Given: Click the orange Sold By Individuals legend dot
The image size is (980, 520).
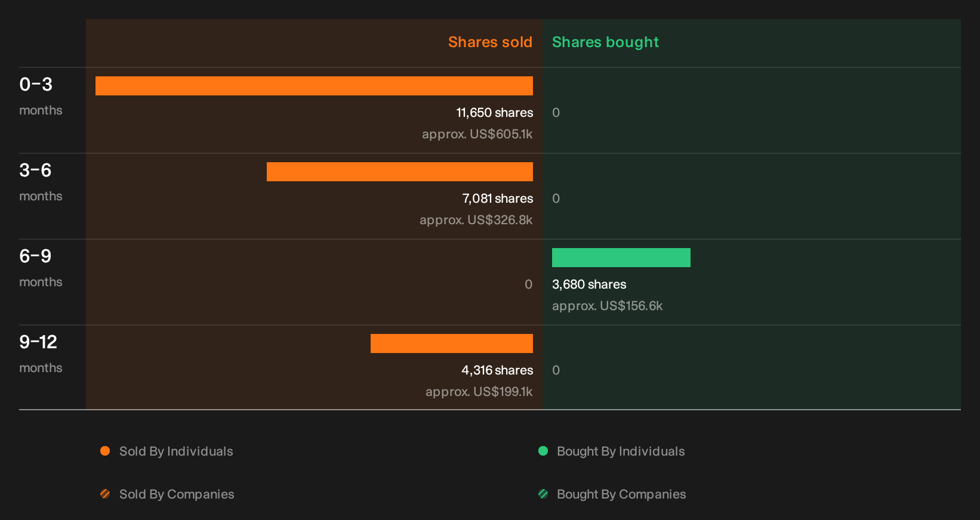Looking at the screenshot, I should pyautogui.click(x=105, y=451).
